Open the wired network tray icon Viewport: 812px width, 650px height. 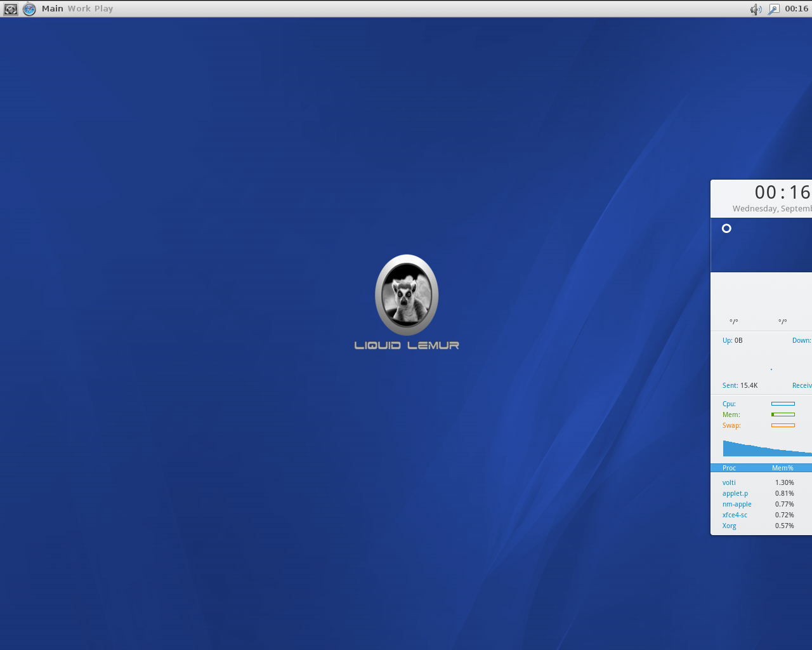coord(773,9)
